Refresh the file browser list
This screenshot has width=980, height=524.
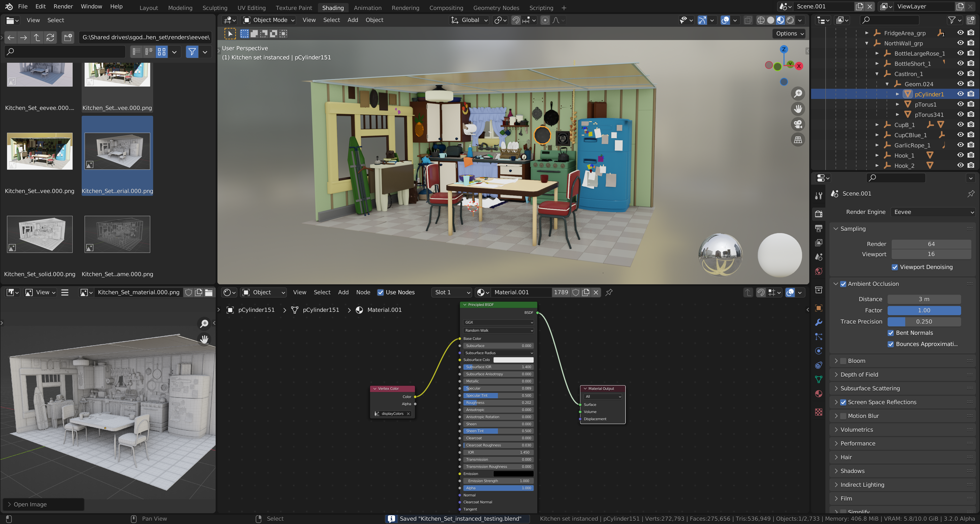coord(50,37)
